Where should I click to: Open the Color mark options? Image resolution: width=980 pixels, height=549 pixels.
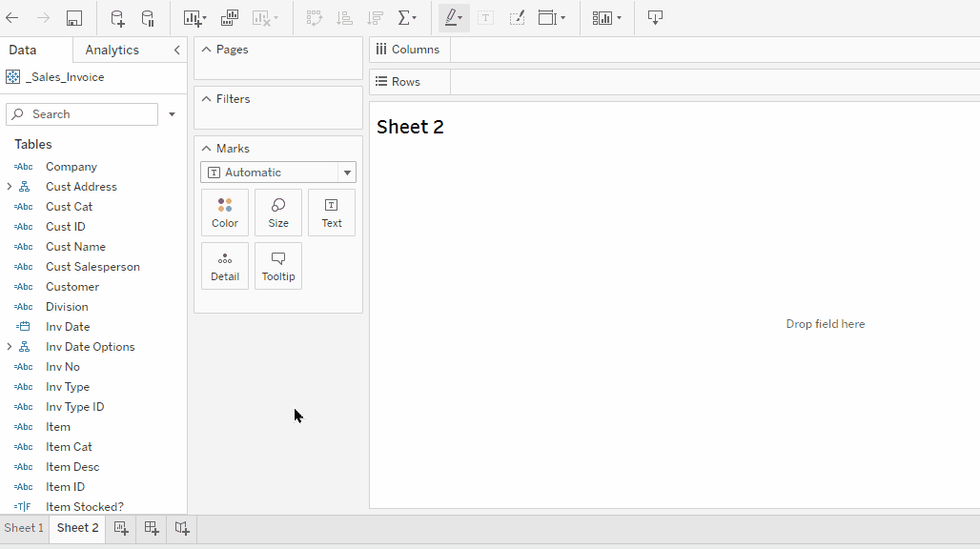pyautogui.click(x=225, y=213)
